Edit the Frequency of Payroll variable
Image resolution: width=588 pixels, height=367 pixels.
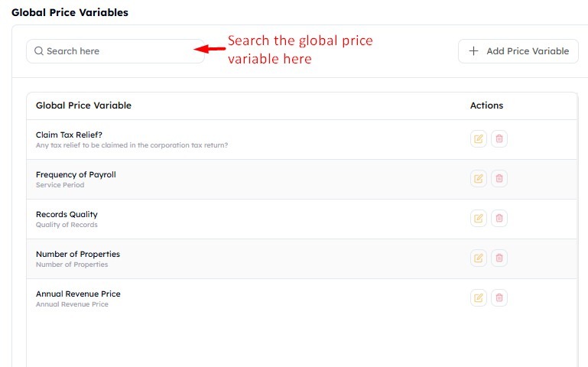point(479,179)
